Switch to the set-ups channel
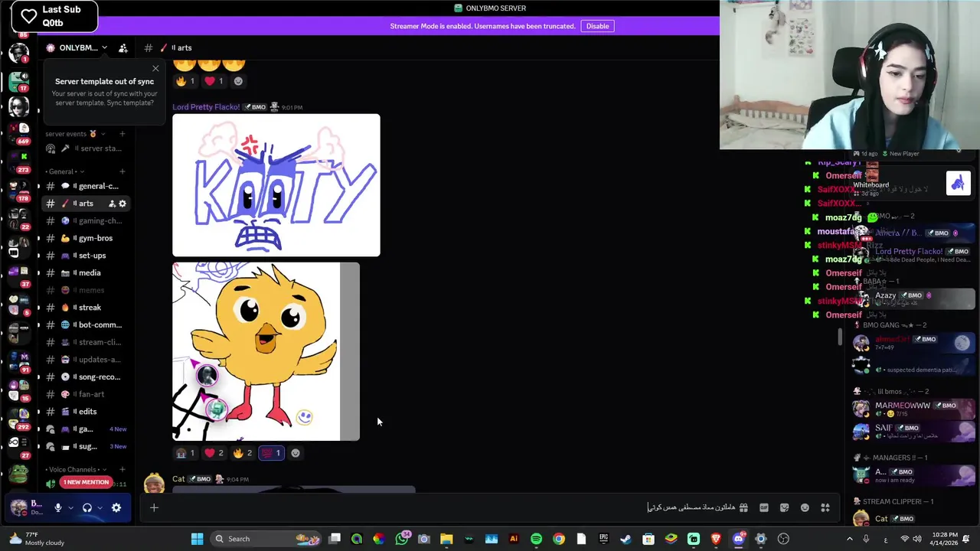The image size is (980, 551). click(x=85, y=256)
